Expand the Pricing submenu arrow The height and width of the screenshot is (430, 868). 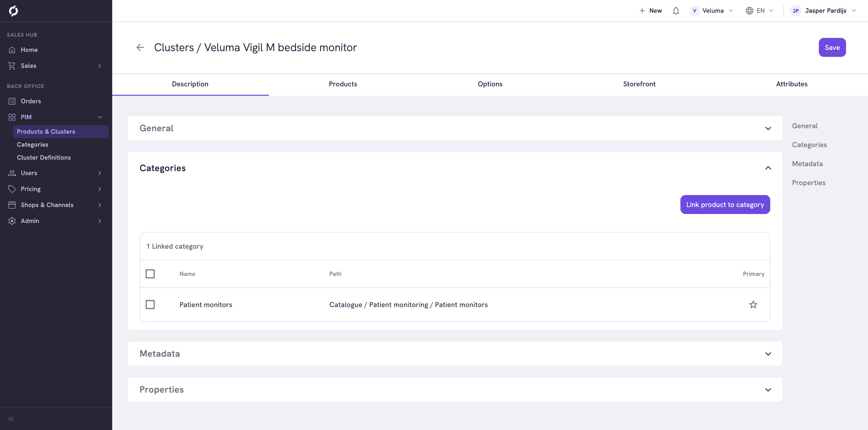click(100, 189)
